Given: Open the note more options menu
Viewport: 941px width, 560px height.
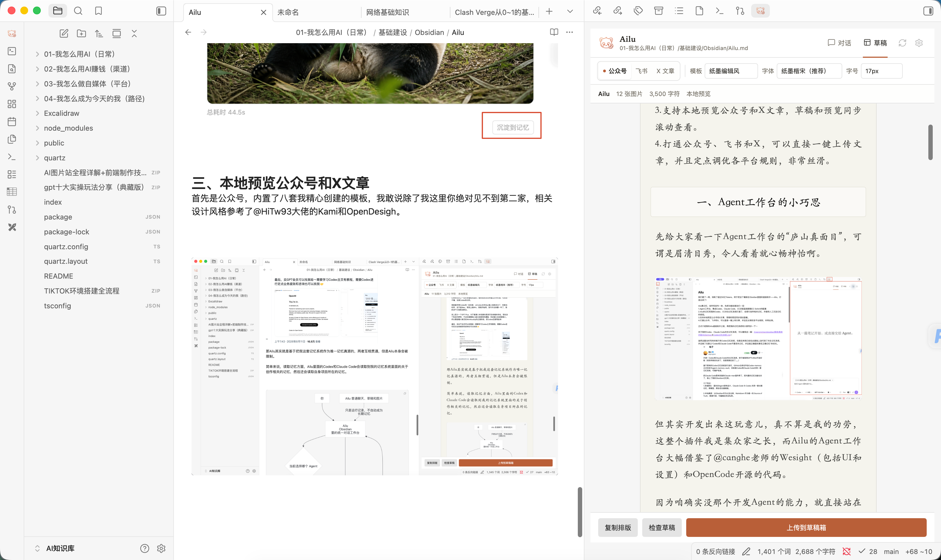Looking at the screenshot, I should [x=570, y=32].
